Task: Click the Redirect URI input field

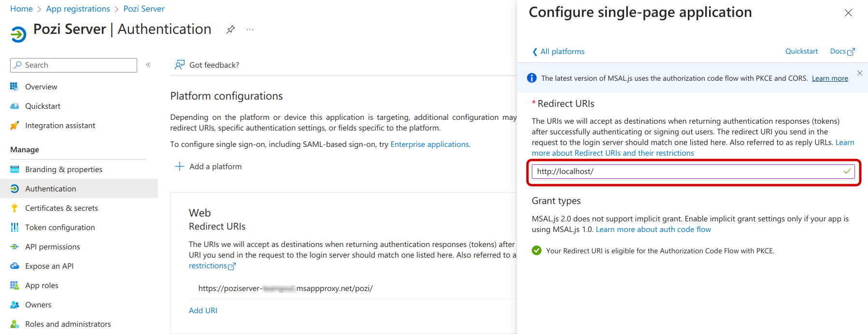Action: click(x=686, y=172)
